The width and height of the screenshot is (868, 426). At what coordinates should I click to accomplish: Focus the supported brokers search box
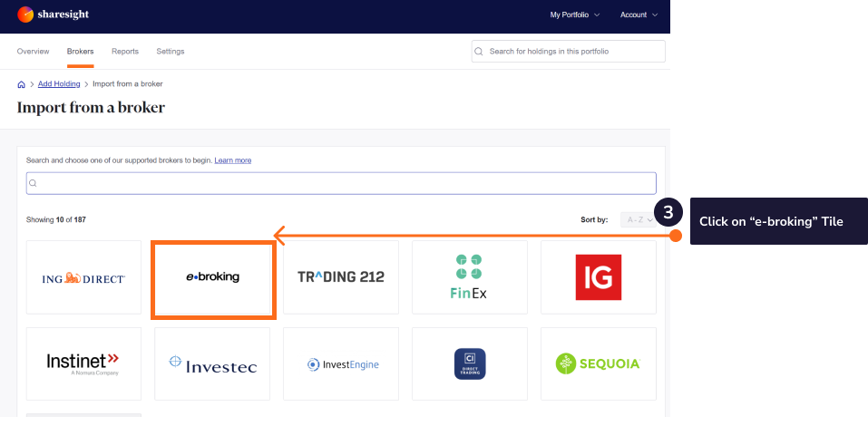tap(341, 183)
